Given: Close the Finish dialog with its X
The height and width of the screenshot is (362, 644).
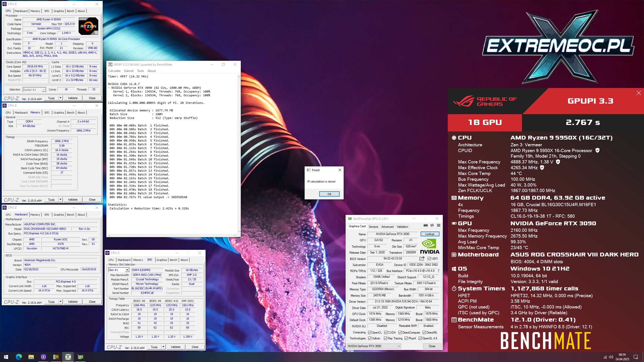Looking at the screenshot, I should (340, 170).
